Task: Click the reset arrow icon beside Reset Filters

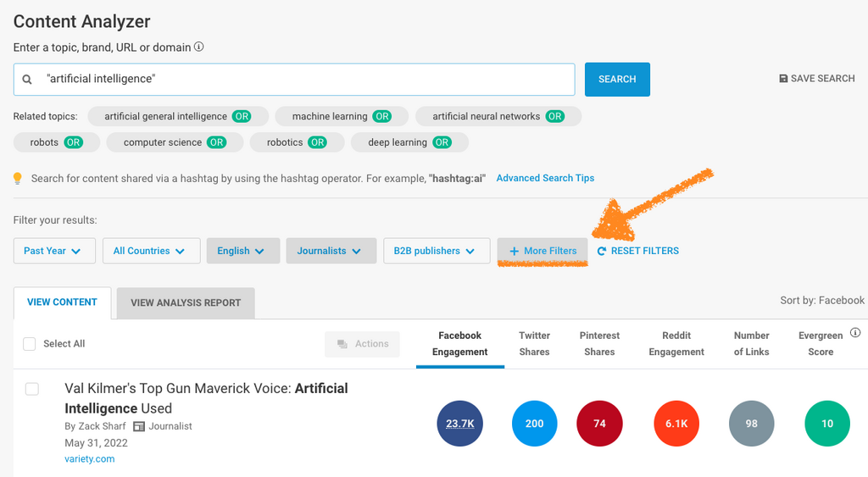Action: 602,251
